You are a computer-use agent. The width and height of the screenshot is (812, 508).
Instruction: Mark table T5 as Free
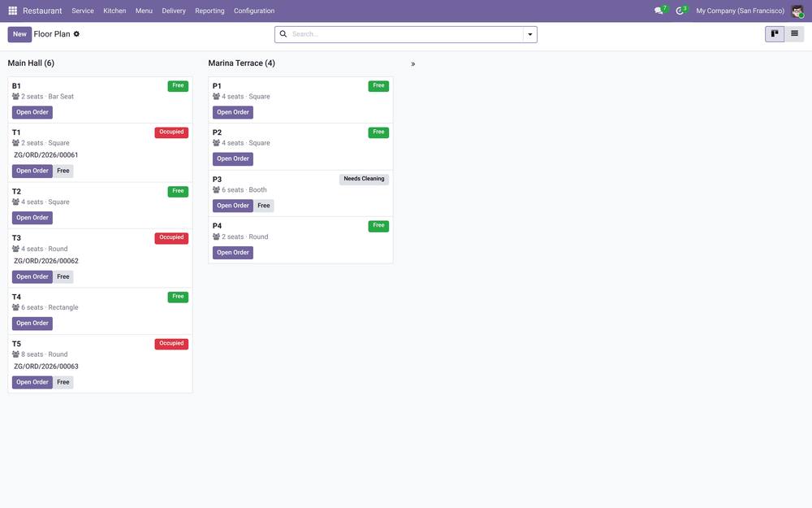click(63, 382)
